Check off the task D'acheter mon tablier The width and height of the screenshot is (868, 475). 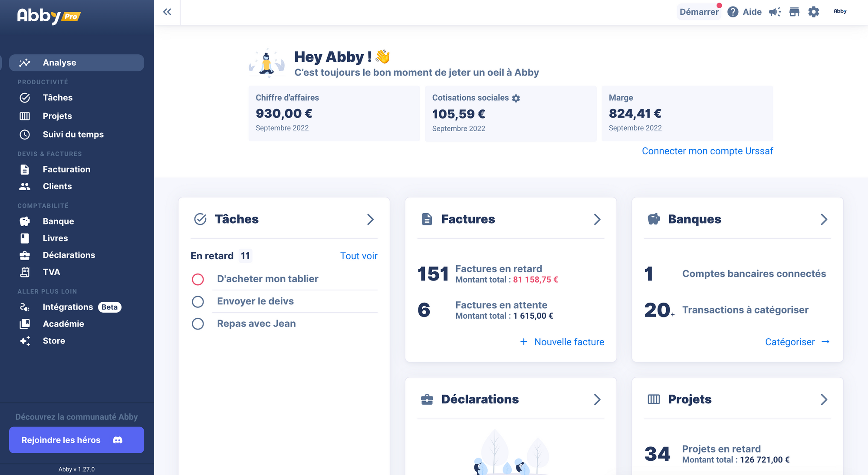coord(198,279)
